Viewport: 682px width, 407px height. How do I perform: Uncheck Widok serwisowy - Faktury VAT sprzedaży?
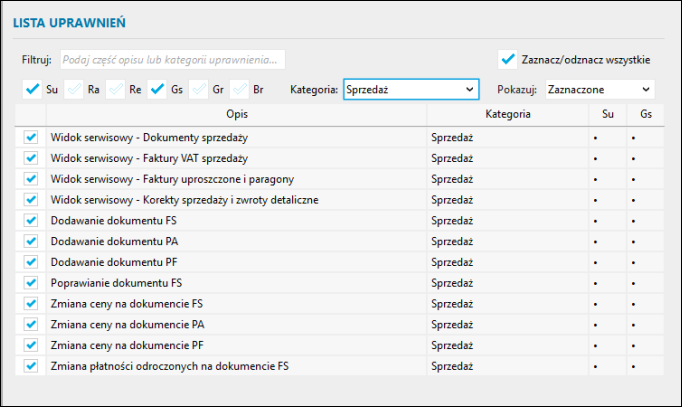click(31, 157)
